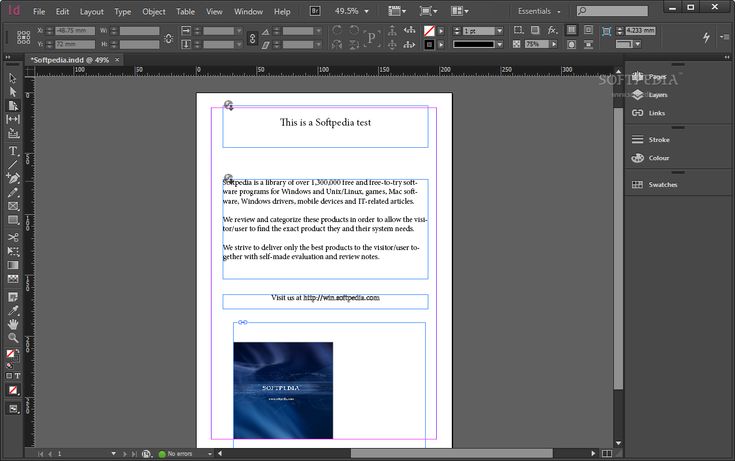Open the Type menu
Screen dimensions: 735x461
123,11
